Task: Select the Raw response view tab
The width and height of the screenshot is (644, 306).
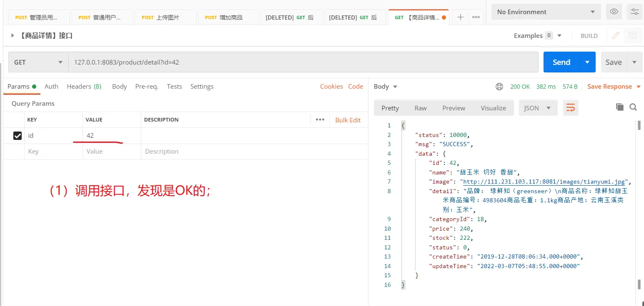Action: pos(420,108)
